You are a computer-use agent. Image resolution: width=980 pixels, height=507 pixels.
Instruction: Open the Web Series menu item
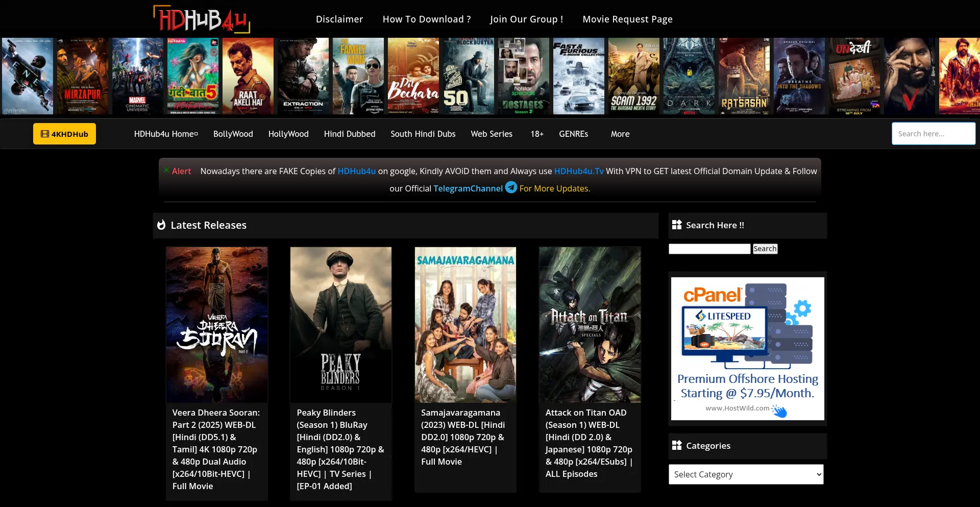pyautogui.click(x=491, y=134)
